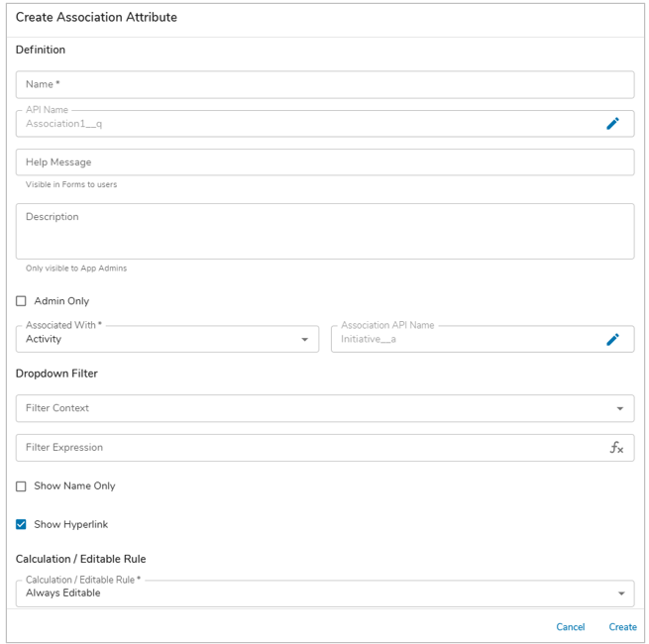This screenshot has height=644, width=649.
Task: Click the Associated With dropdown arrow
Action: pyautogui.click(x=304, y=340)
